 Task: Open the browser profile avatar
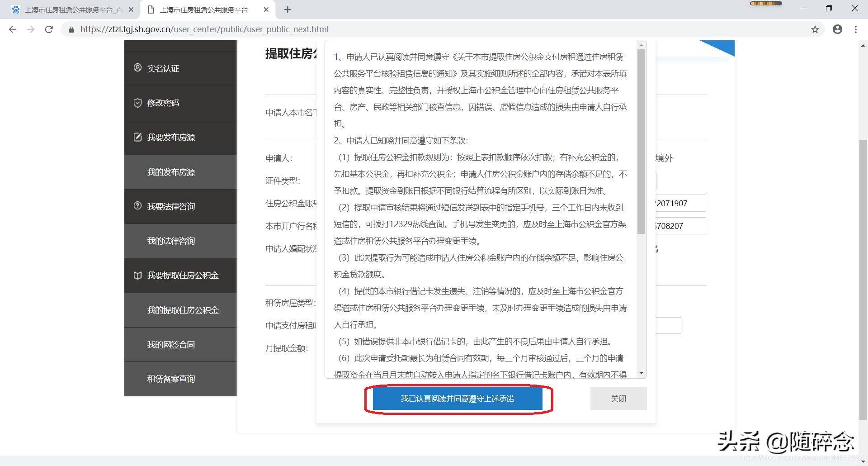coord(837,29)
